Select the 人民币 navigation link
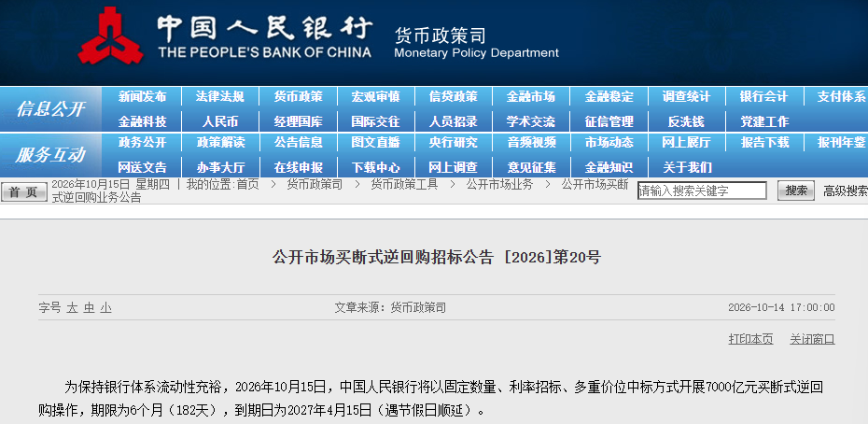Viewport: 868px width, 424px height. 219,121
